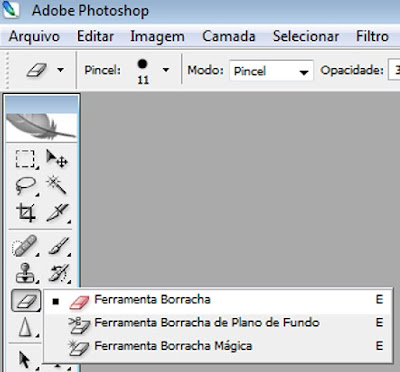Viewport: 400px width, 372px height.
Task: Select the Lasso tool
Action: pyautogui.click(x=25, y=185)
